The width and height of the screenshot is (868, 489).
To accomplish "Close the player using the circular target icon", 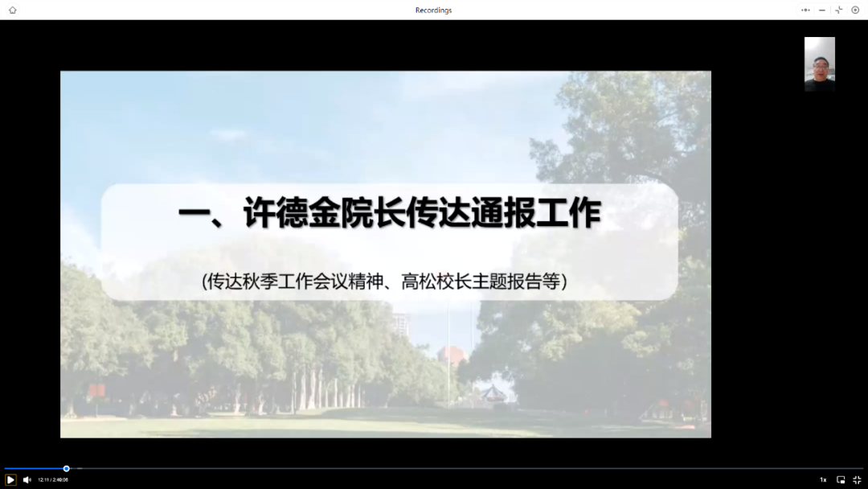I will (855, 10).
